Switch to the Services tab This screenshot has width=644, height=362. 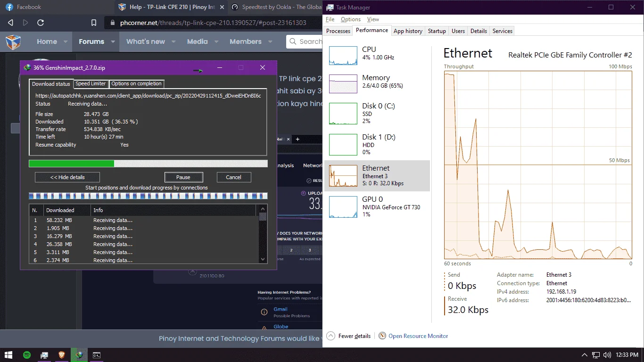pyautogui.click(x=502, y=31)
